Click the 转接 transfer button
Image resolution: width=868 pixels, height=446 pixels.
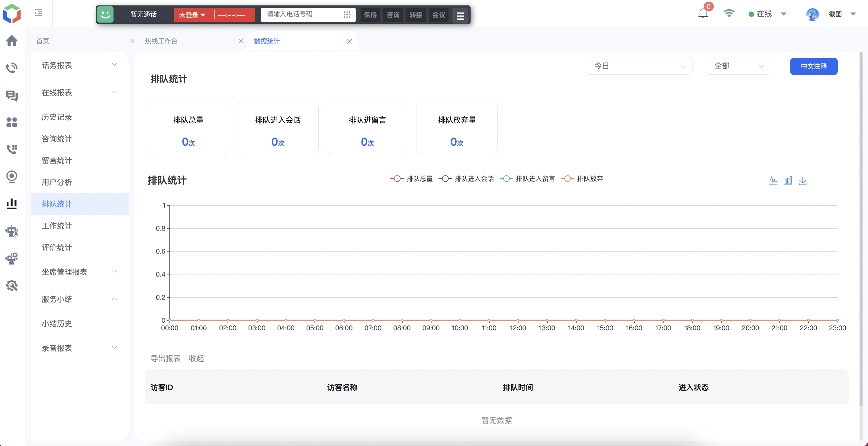click(416, 15)
